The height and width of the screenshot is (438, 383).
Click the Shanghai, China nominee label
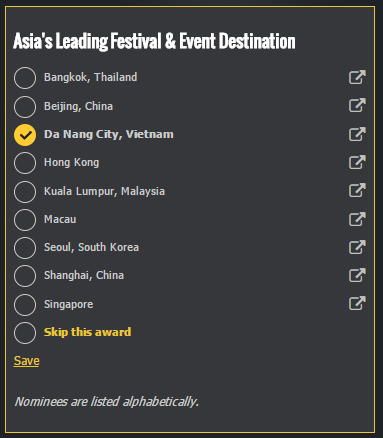(x=84, y=275)
